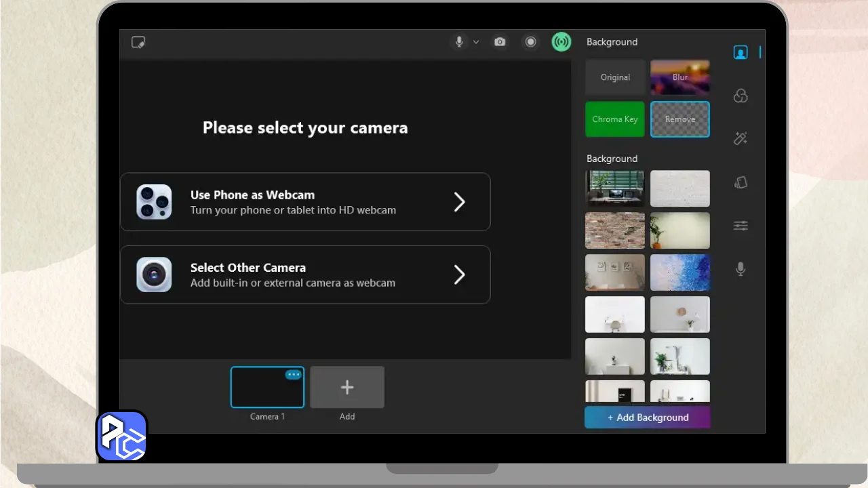Expand the Use Phone as Webcam option
868x488 pixels.
pyautogui.click(x=459, y=202)
